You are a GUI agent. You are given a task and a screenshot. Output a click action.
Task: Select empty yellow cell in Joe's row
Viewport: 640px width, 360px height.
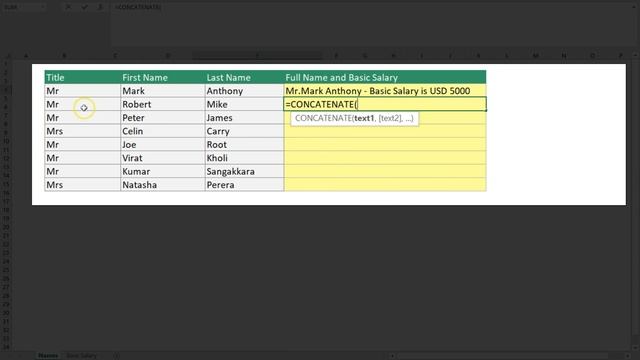[385, 144]
